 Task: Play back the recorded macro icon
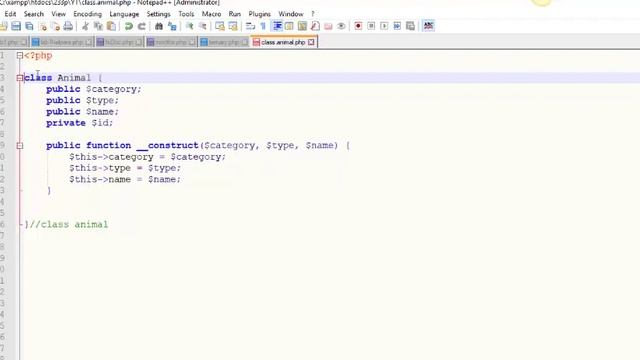click(384, 26)
